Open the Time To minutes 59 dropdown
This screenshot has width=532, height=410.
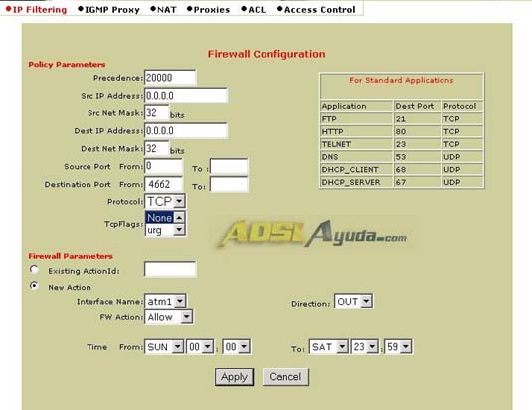(x=399, y=347)
